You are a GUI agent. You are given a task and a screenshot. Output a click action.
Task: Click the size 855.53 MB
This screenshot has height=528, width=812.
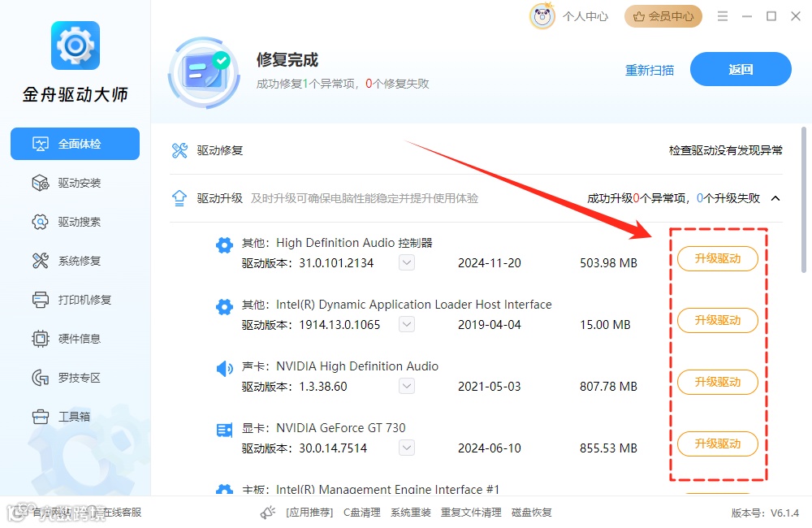pyautogui.click(x=608, y=448)
